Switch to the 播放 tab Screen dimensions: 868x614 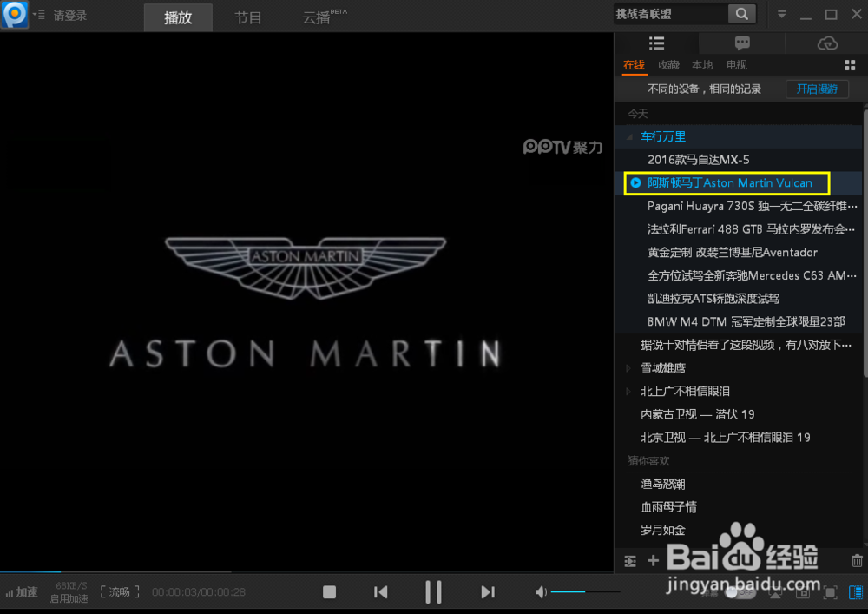(x=178, y=17)
